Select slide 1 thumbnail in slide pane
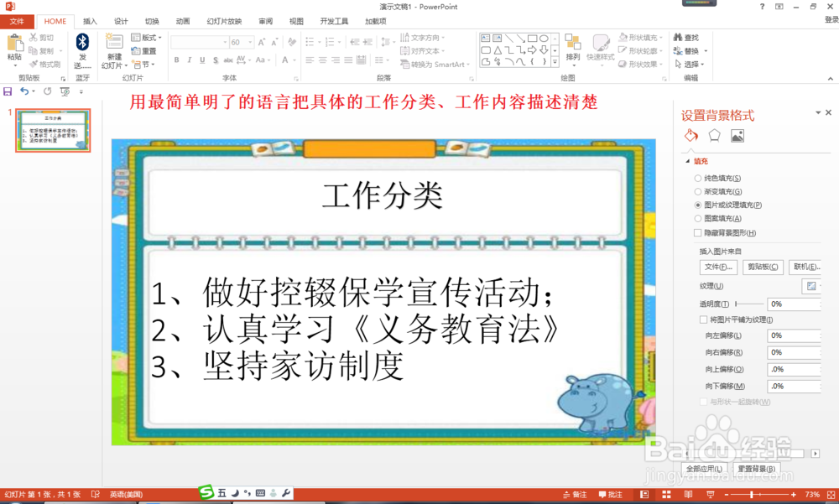The image size is (839, 504). click(x=52, y=130)
